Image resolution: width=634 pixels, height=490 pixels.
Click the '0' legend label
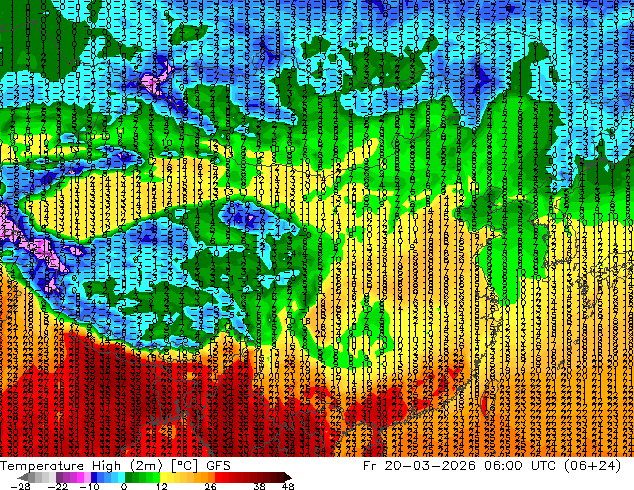coord(124,486)
